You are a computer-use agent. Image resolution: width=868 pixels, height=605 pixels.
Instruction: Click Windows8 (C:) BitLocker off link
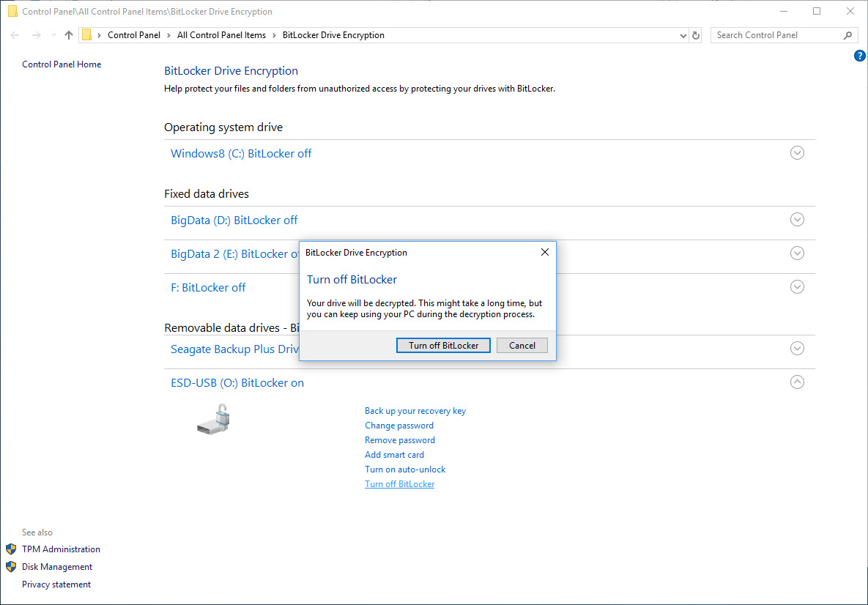point(241,153)
